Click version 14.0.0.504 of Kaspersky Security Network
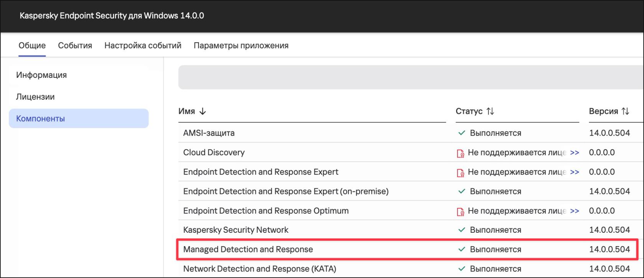 [609, 230]
